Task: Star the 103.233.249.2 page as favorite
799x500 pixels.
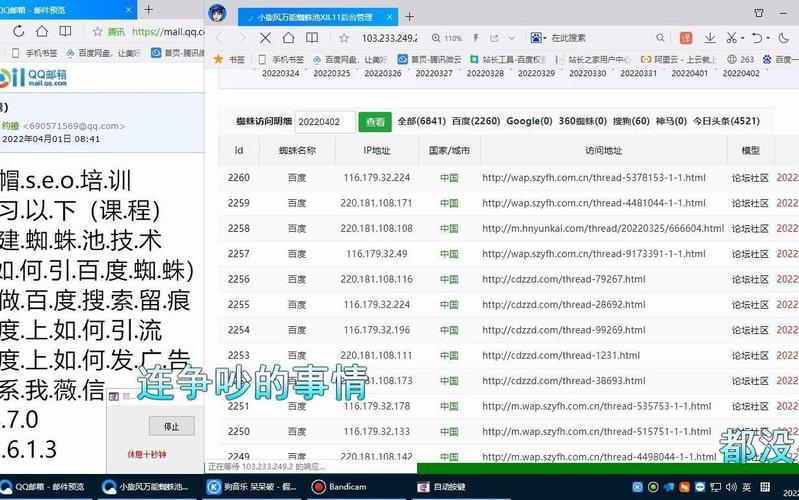Action: pyautogui.click(x=344, y=38)
